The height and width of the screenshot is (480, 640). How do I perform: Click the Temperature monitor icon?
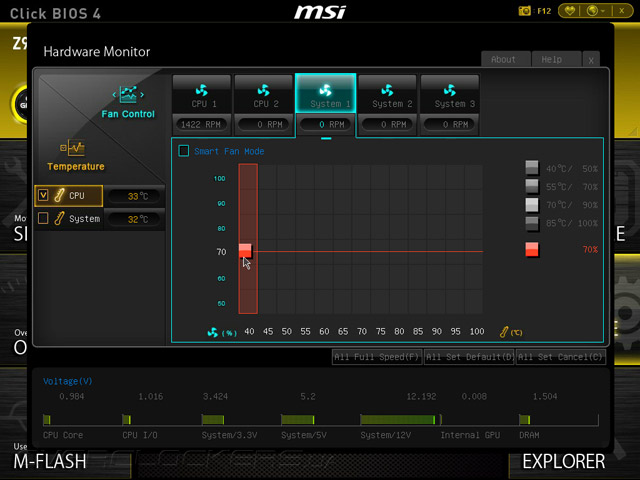click(x=73, y=148)
